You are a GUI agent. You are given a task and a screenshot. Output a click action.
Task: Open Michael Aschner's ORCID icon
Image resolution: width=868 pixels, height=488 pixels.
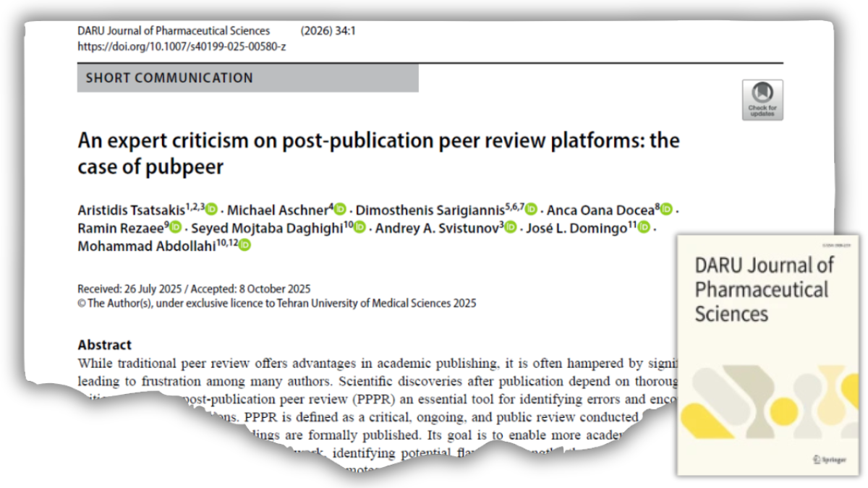click(340, 210)
